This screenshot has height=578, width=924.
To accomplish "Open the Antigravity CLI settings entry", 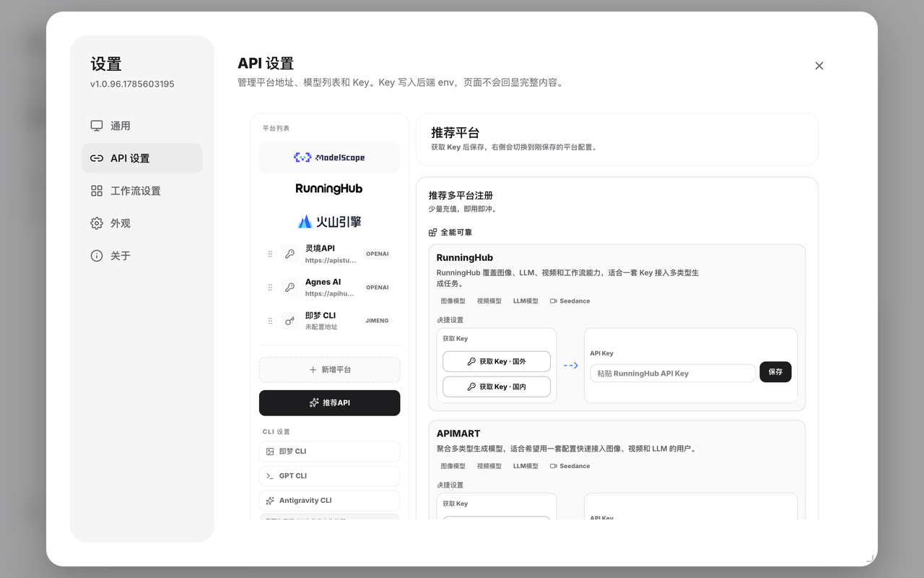I will point(329,501).
